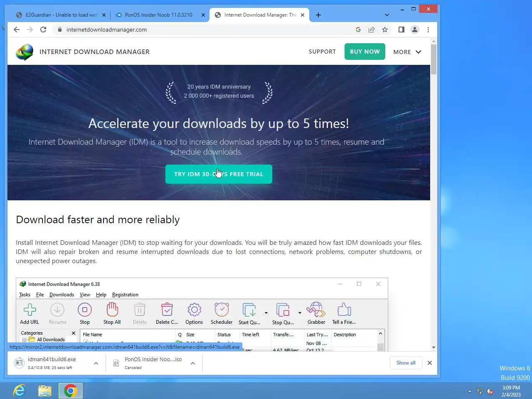Open Google icon in the address bar

point(358,30)
